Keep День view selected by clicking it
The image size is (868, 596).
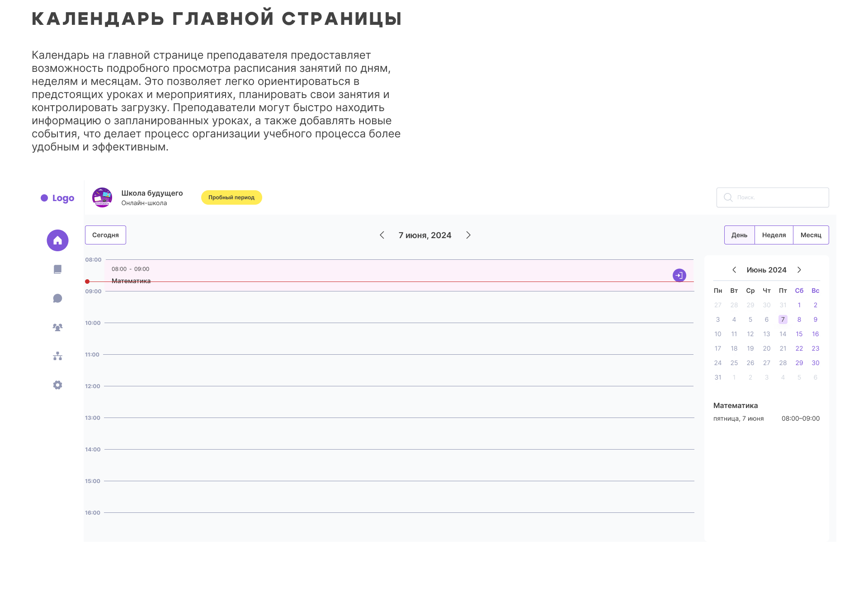pos(740,235)
